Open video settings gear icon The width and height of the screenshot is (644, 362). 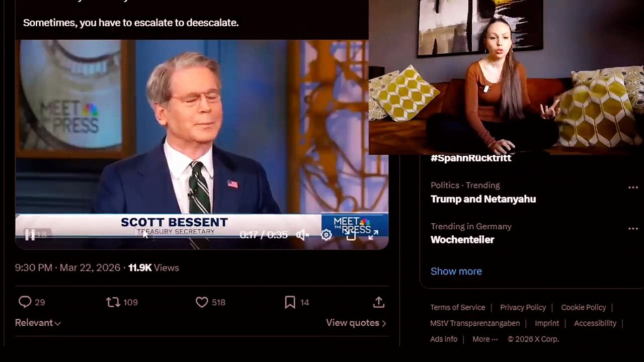pyautogui.click(x=326, y=235)
